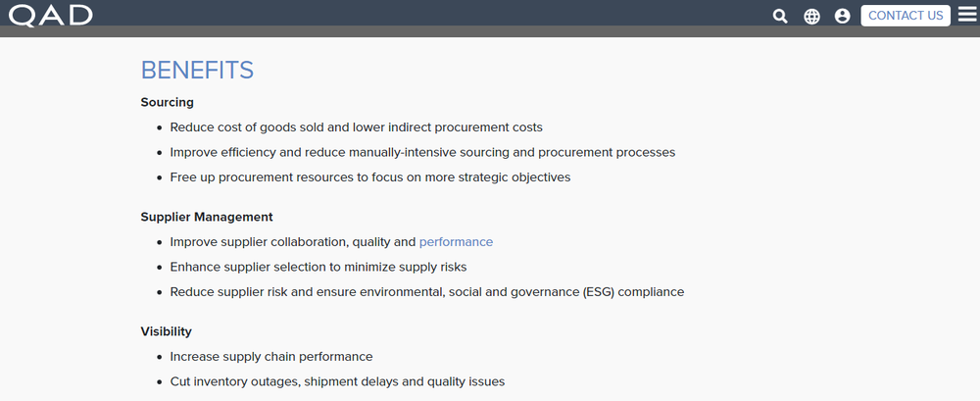Click the "Reduce cost of goods sold" bullet
The width and height of the screenshot is (980, 401).
(356, 127)
